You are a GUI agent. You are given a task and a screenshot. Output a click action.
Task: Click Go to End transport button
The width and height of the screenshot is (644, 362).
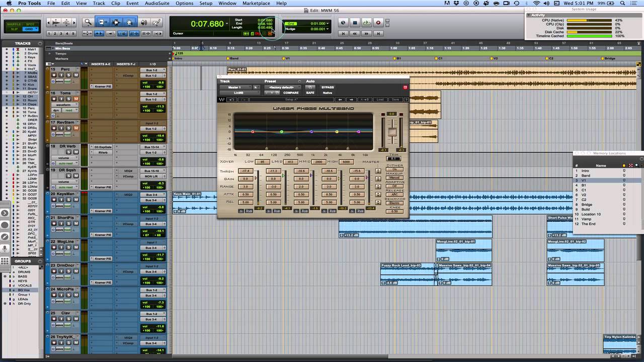(378, 33)
